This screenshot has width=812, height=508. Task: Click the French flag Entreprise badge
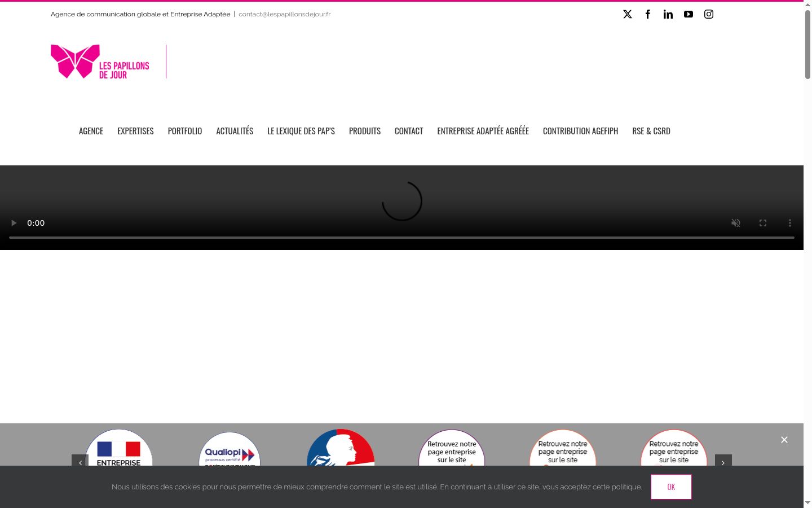[x=118, y=448]
